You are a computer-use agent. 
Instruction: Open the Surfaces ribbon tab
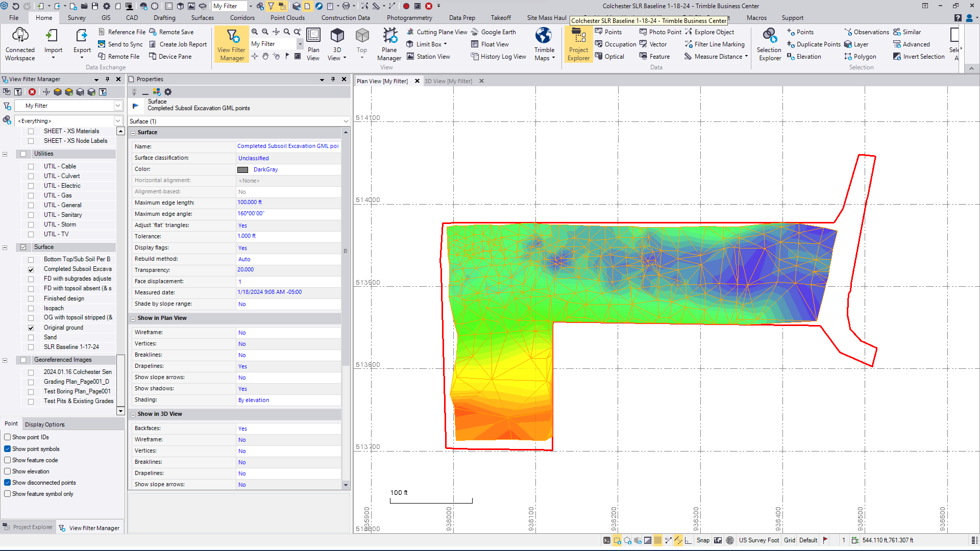pos(202,18)
